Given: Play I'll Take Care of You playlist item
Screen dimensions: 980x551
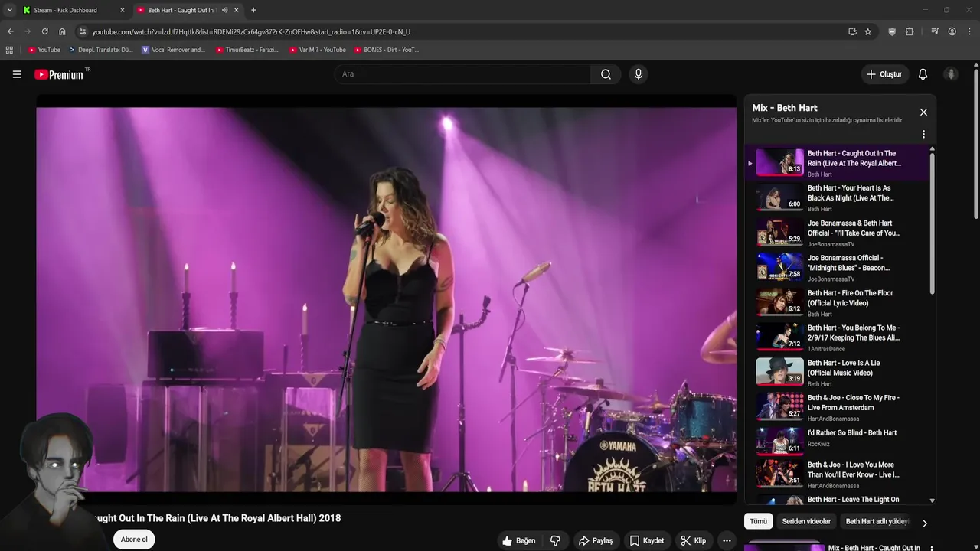Looking at the screenshot, I should point(837,233).
